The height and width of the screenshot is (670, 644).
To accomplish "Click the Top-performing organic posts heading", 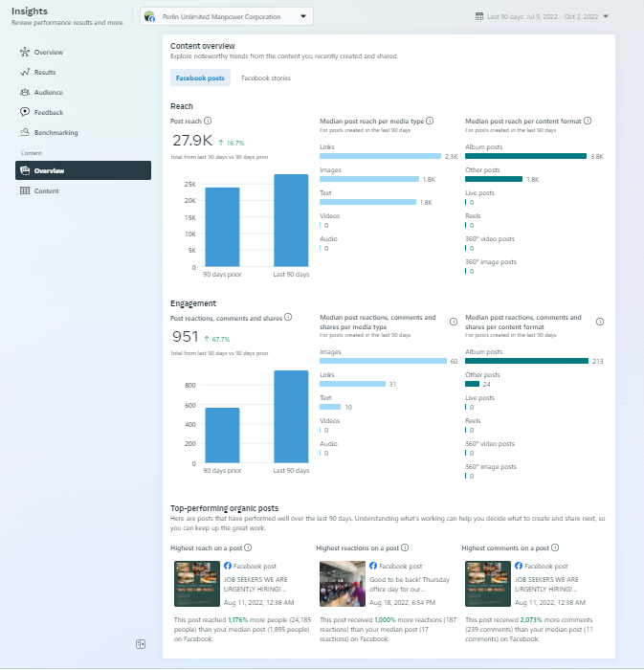I will [224, 508].
